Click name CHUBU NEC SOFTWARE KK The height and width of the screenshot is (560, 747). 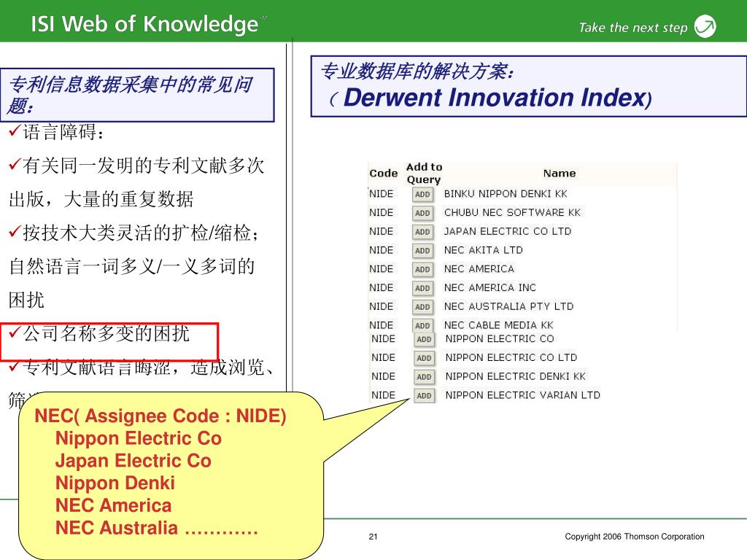pyautogui.click(x=512, y=212)
